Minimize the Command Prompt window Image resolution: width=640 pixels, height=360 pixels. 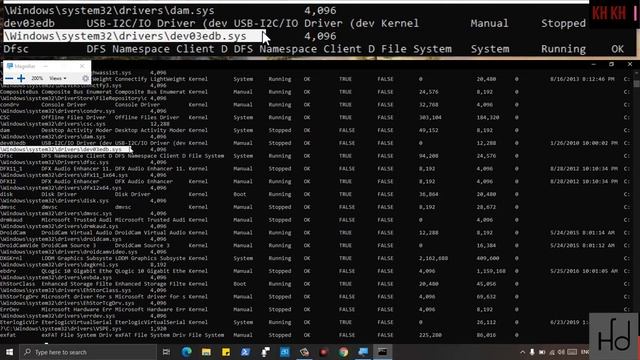(593, 64)
